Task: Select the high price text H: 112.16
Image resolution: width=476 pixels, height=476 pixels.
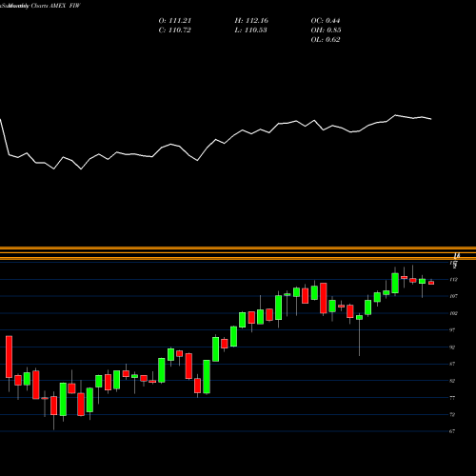Action: tap(251, 21)
